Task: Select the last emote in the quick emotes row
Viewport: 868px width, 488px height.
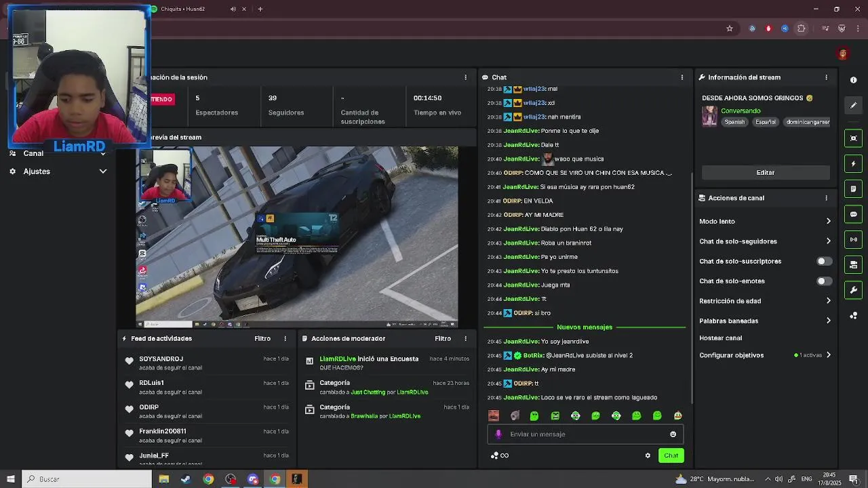Action: click(x=677, y=415)
